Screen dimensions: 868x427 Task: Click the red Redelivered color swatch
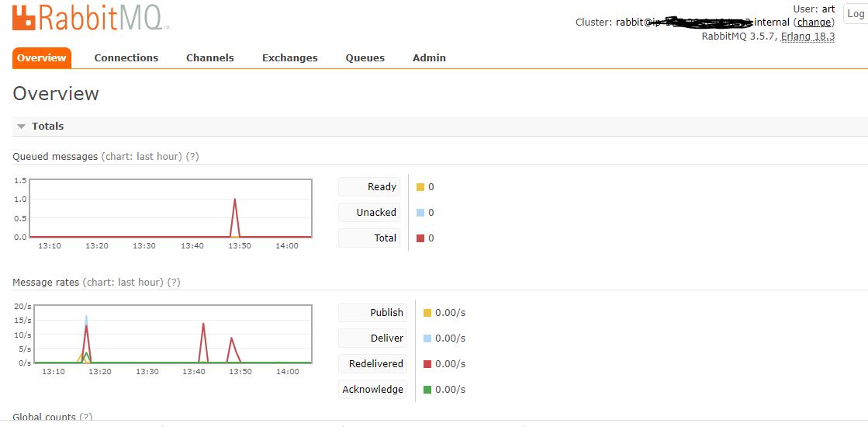(427, 364)
